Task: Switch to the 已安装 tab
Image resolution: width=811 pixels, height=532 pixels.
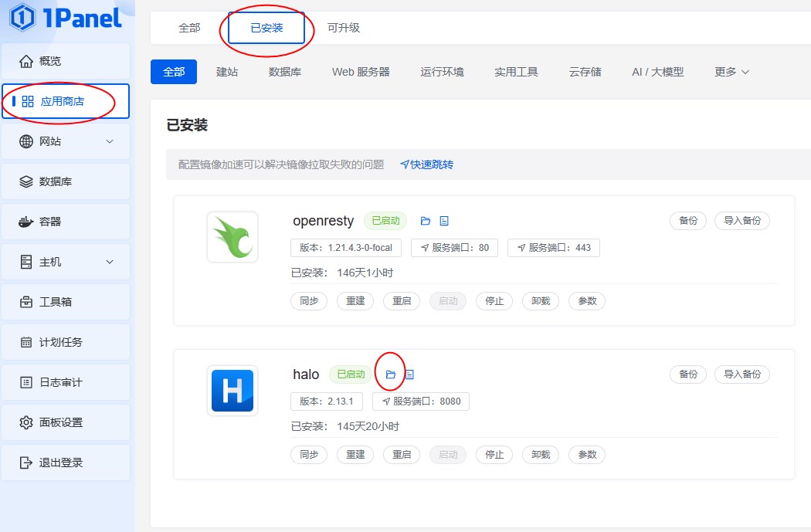Action: point(267,28)
